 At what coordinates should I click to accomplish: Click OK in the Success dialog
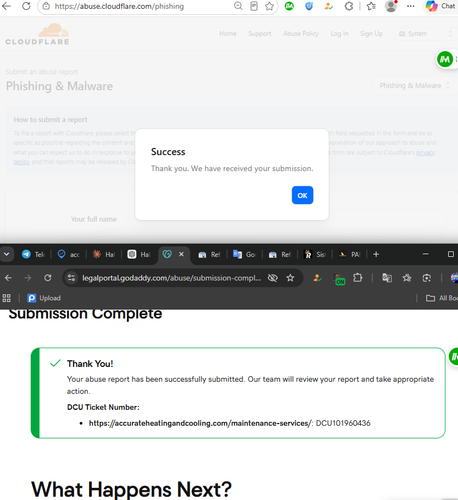pyautogui.click(x=302, y=195)
